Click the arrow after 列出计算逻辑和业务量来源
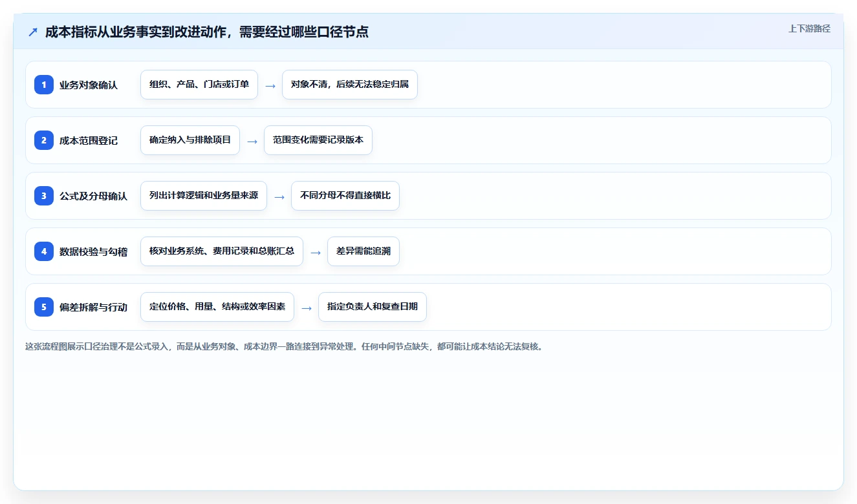This screenshot has width=857, height=504. [x=279, y=196]
